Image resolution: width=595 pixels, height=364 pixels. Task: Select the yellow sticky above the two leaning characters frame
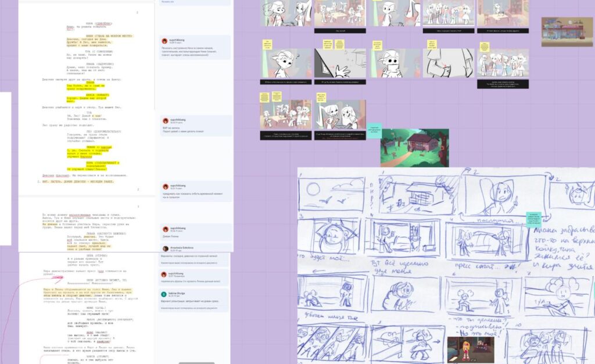click(321, 98)
